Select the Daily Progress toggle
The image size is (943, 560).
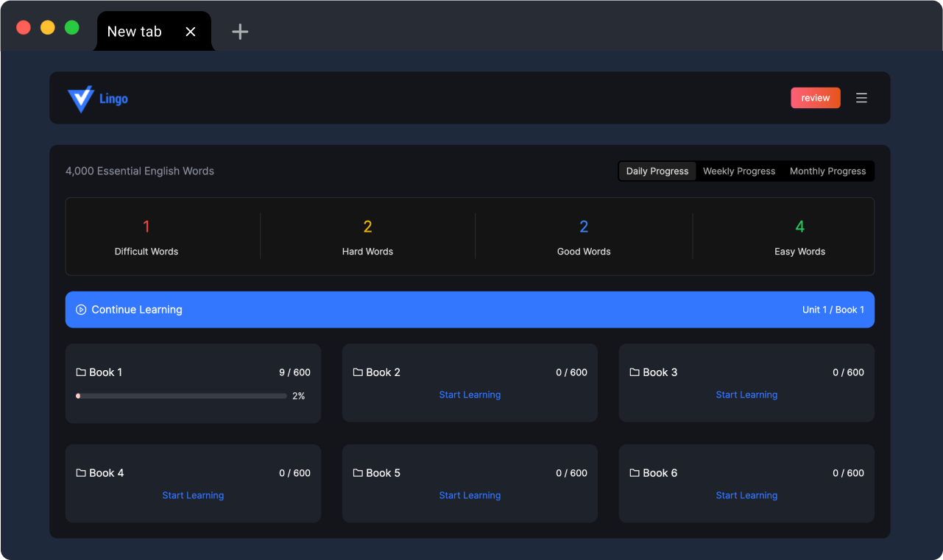click(657, 171)
